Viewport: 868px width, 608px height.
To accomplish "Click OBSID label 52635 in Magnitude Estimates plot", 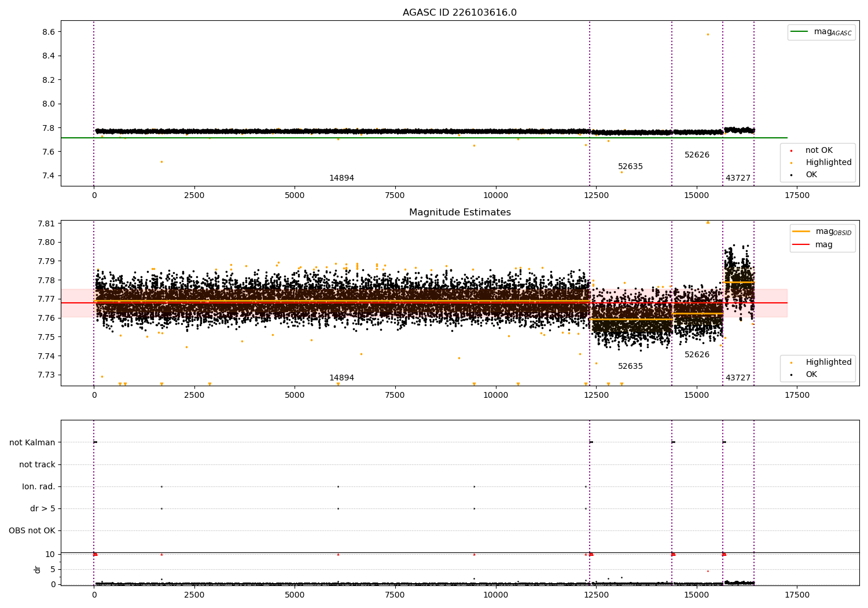I will pyautogui.click(x=630, y=367).
